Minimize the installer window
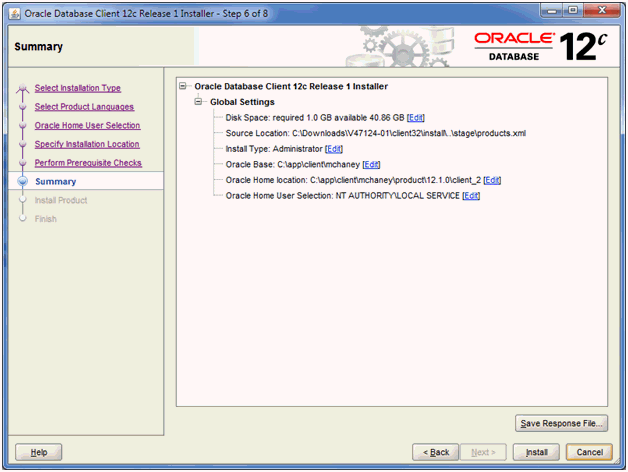 point(552,10)
